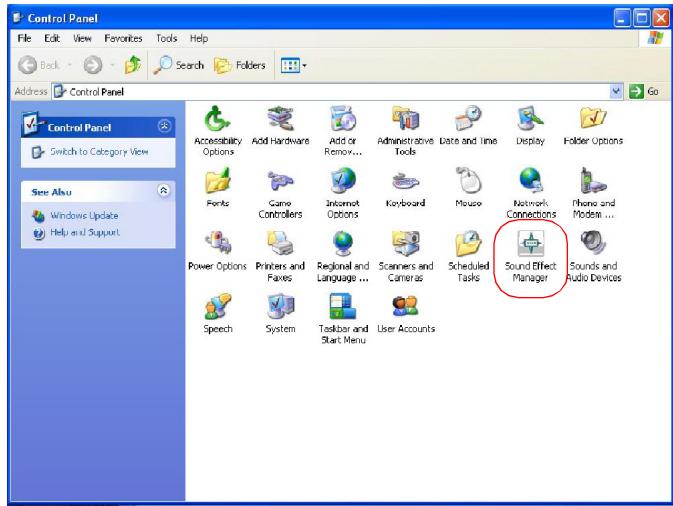
Task: Expand the Address bar dropdown
Action: click(x=616, y=91)
